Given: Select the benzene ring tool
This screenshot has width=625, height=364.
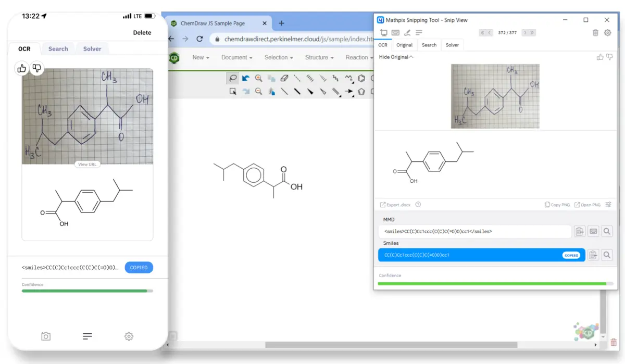Looking at the screenshot, I should click(x=361, y=79).
